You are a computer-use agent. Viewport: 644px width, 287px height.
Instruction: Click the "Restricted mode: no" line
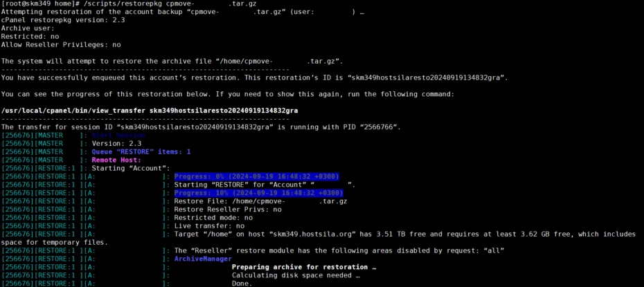[x=213, y=218]
